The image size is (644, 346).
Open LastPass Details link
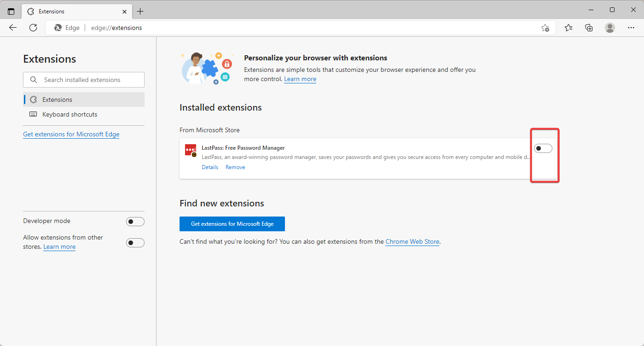pos(210,167)
